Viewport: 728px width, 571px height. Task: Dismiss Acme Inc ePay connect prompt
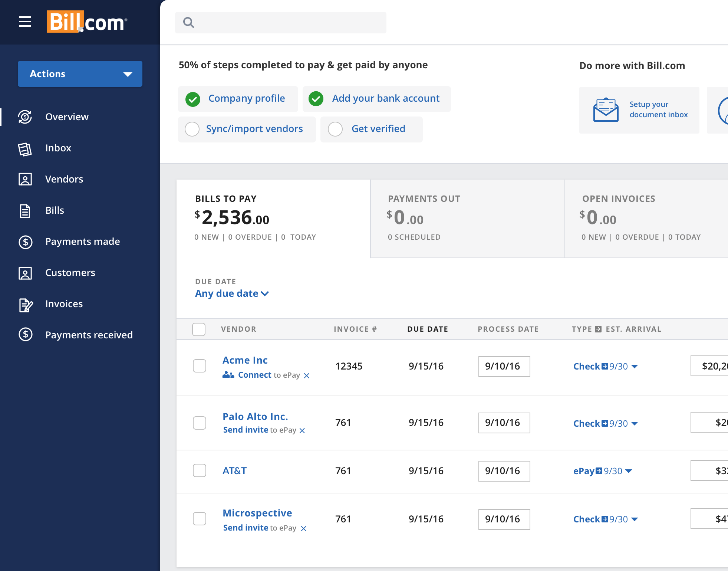point(307,376)
